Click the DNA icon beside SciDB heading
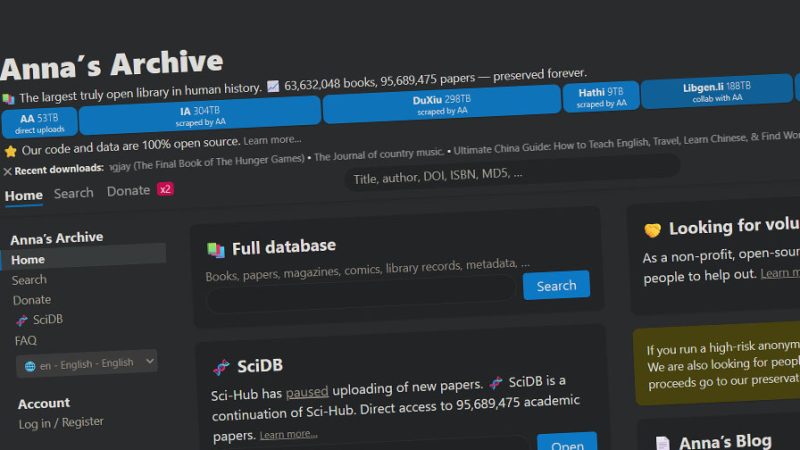This screenshot has width=800, height=450. 221,367
